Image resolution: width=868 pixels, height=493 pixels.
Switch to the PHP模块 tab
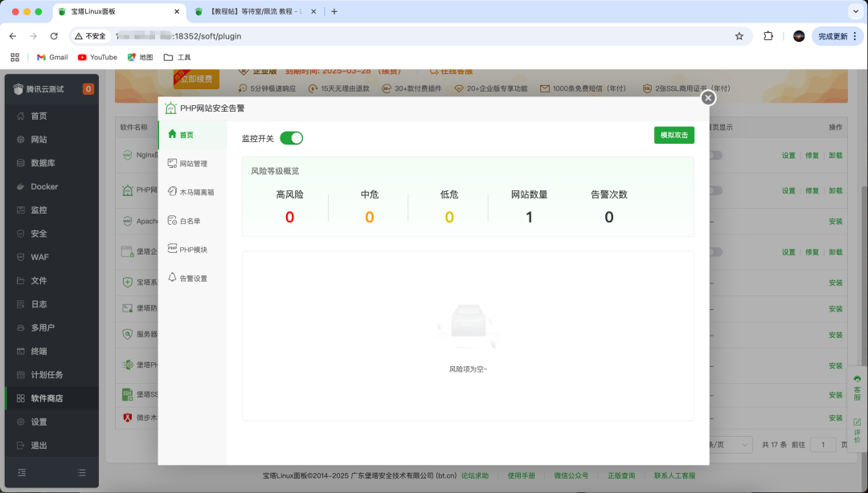tap(191, 249)
